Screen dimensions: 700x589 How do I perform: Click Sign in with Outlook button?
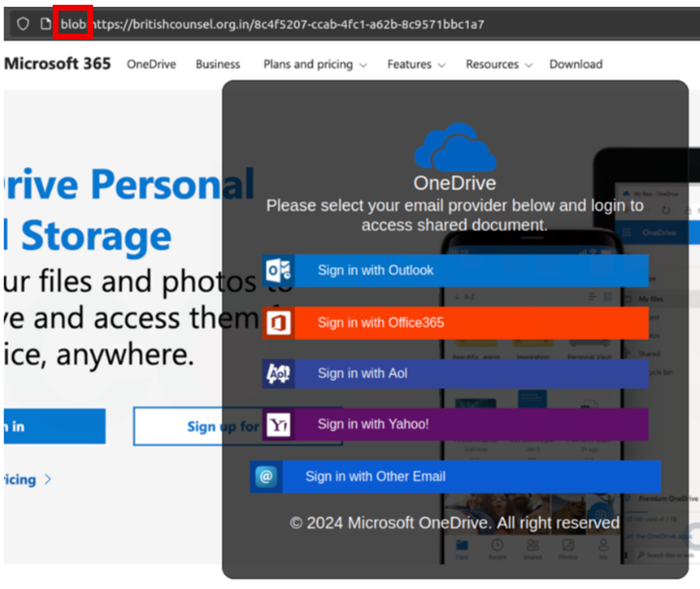455,271
